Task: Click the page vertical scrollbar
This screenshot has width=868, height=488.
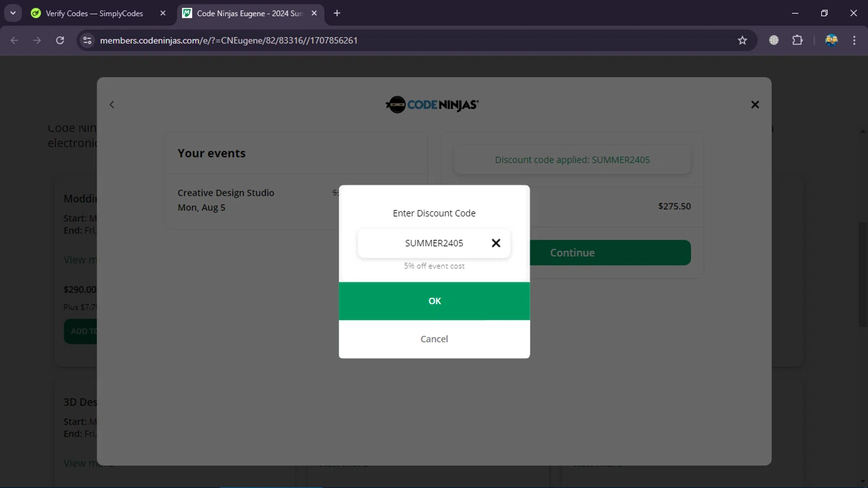Action: [x=863, y=275]
